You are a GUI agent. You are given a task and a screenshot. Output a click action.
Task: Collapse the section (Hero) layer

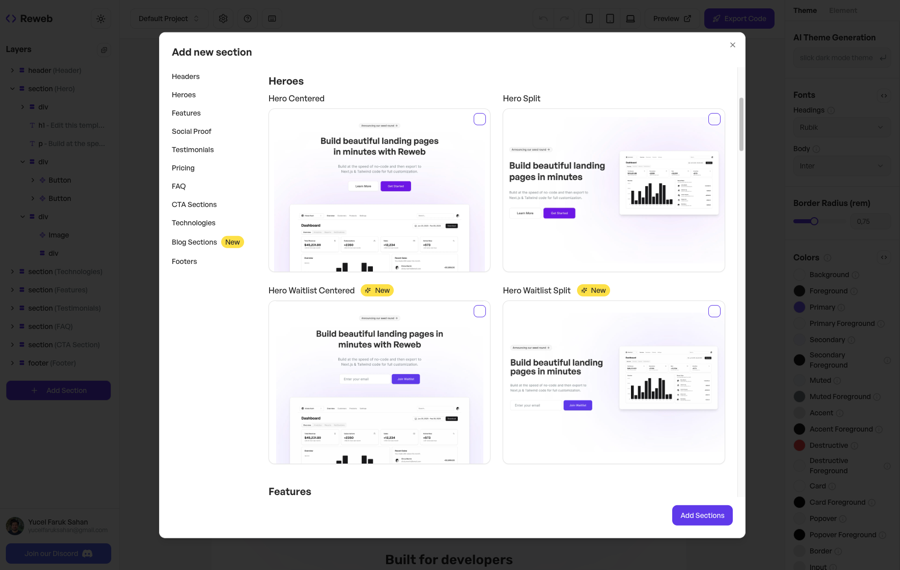(12, 88)
